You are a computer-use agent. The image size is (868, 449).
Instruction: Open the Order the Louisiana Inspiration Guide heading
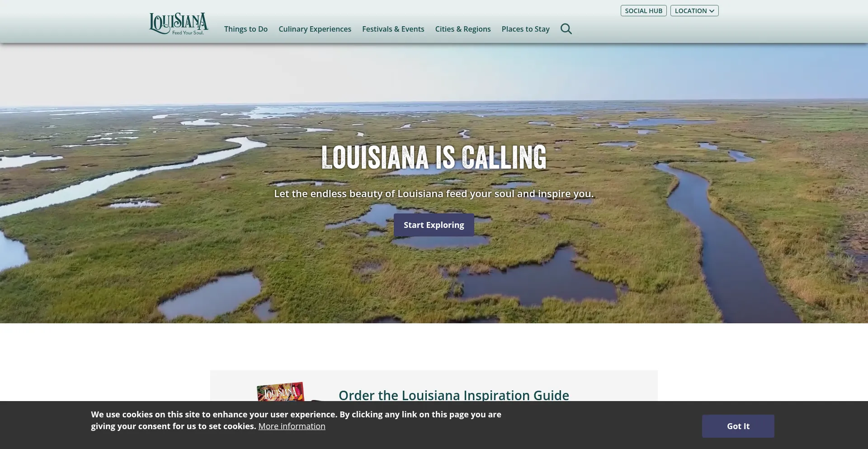click(453, 395)
